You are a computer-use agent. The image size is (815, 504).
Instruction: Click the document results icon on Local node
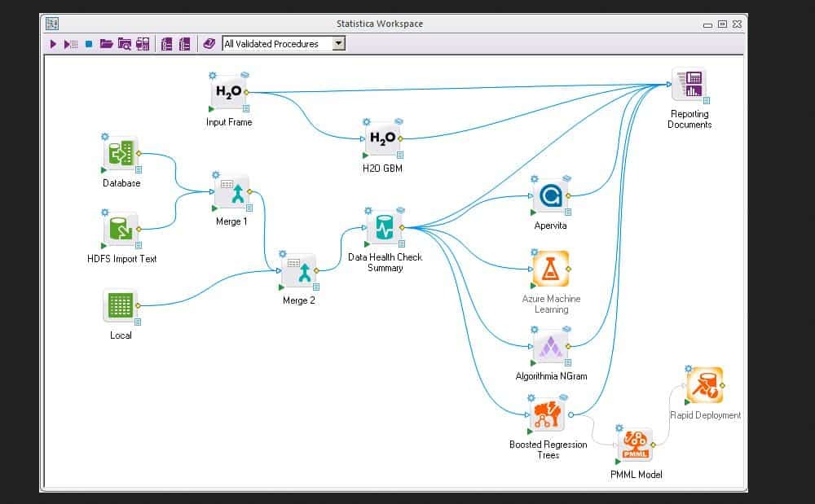139,322
